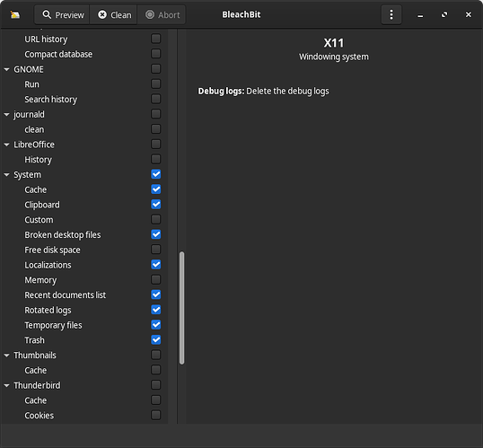Uncheck the Temporary files checkbox

(x=156, y=325)
